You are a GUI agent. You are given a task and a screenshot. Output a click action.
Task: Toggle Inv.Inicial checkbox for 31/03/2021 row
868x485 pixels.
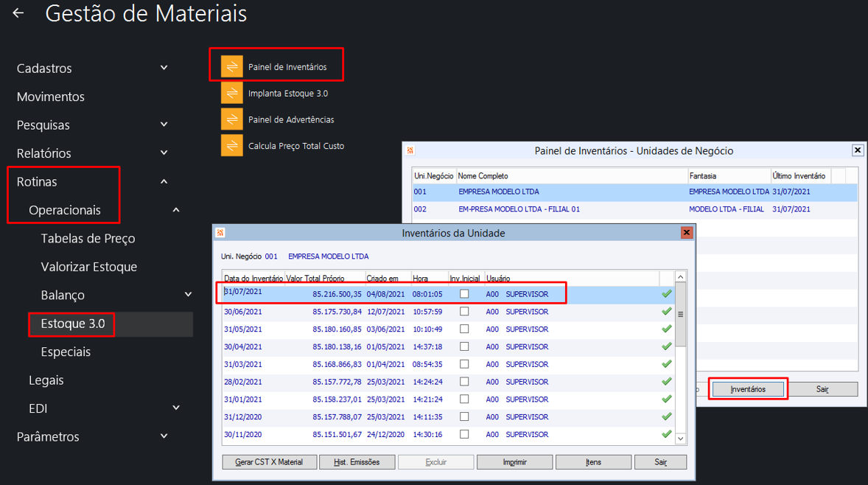(464, 364)
